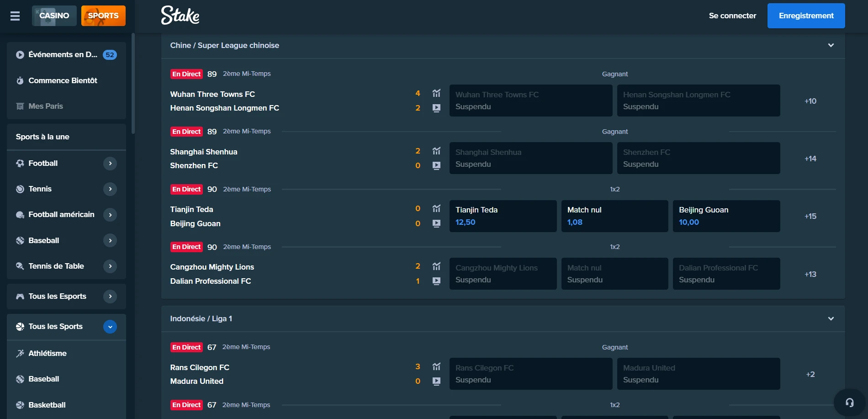The image size is (868, 419).
Task: Click the Tennis ball icon in sidebar
Action: click(x=20, y=189)
